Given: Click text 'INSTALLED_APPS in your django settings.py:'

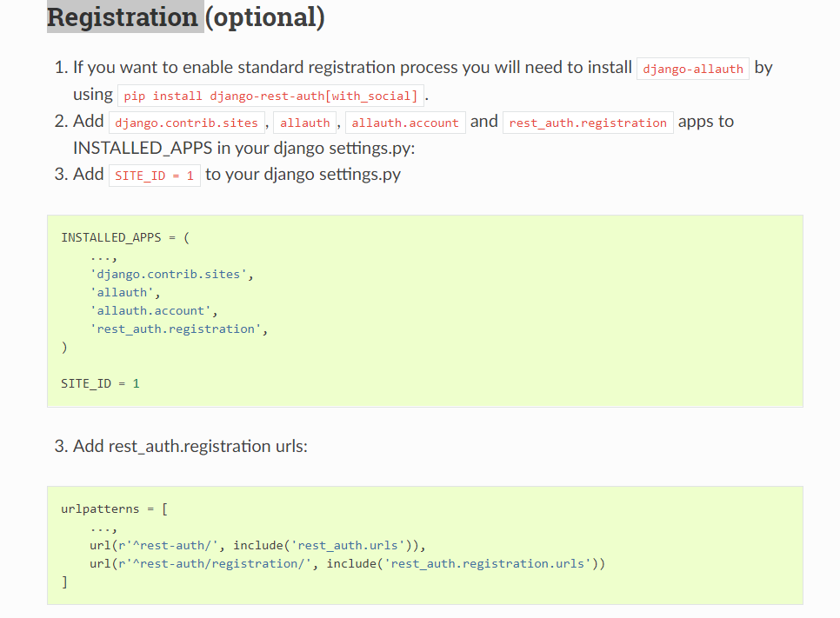Looking at the screenshot, I should click(x=244, y=148).
